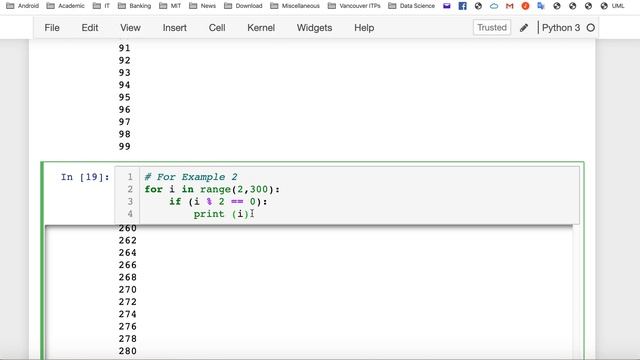Click the Python 3 kernel name
640x360 pixels.
pyautogui.click(x=561, y=28)
